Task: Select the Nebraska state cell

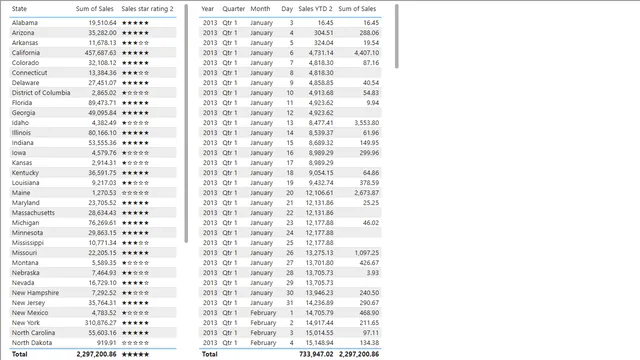Action: point(25,273)
